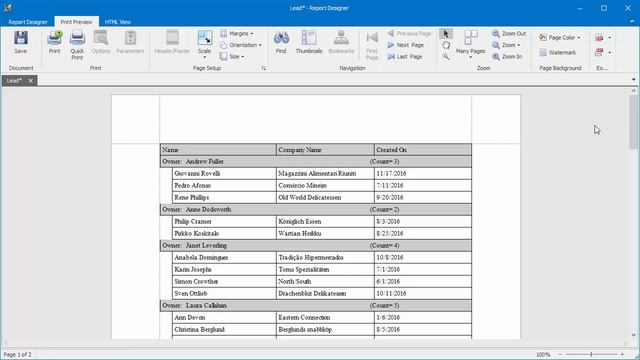Screen dimensions: 640x360
Task: Click 'Owner: Janet Leverling' group row
Action: (x=316, y=246)
